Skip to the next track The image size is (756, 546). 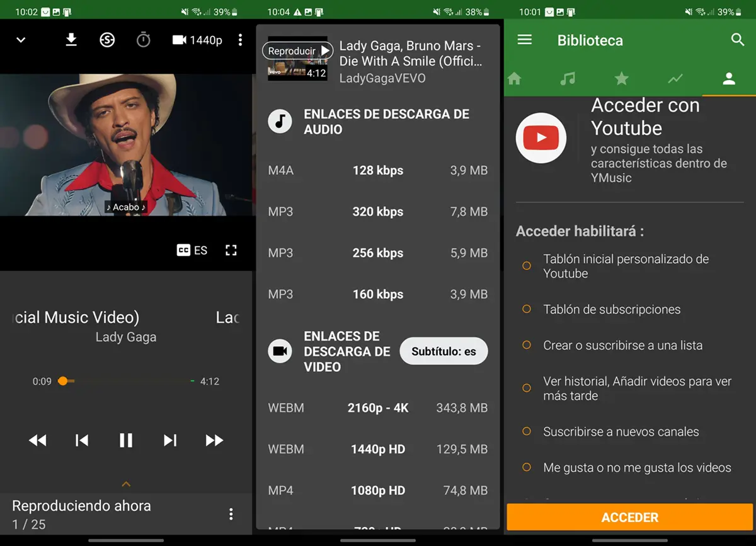(x=170, y=440)
